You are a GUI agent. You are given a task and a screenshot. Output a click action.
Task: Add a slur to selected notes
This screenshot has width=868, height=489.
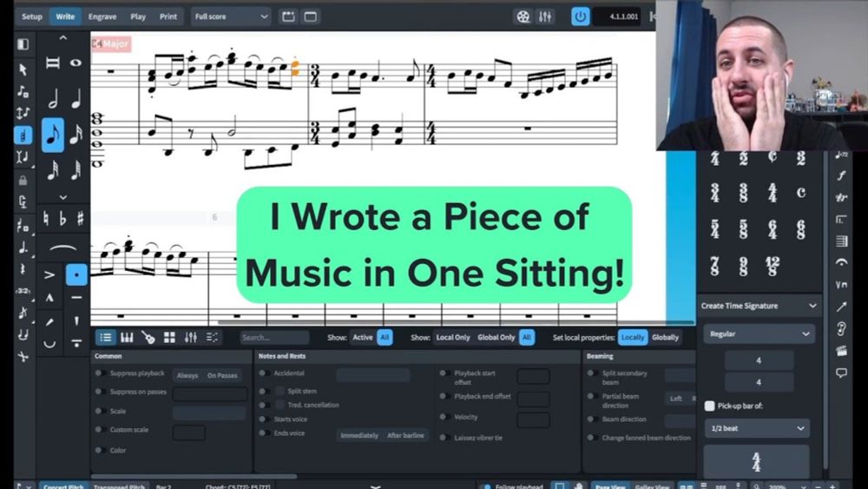click(x=63, y=248)
